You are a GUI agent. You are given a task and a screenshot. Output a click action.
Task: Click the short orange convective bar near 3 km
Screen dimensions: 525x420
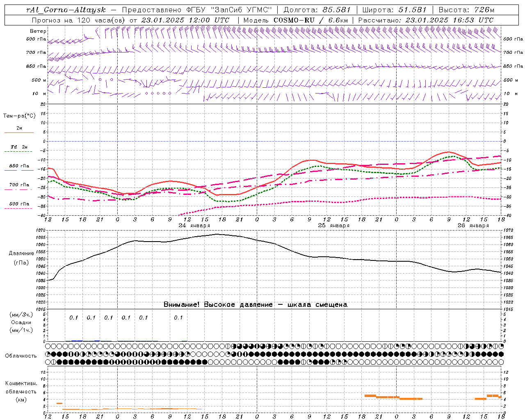click(59, 404)
